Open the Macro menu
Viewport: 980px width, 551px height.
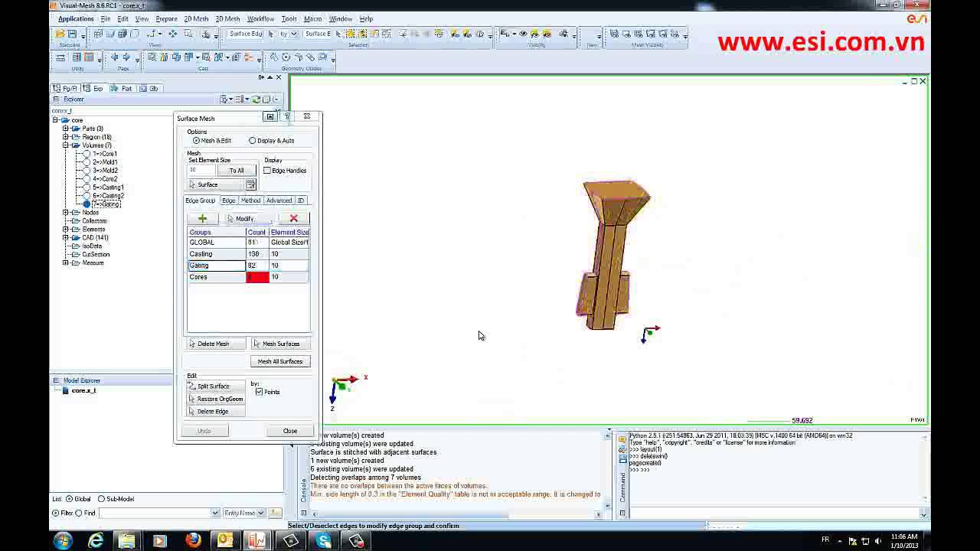312,19
